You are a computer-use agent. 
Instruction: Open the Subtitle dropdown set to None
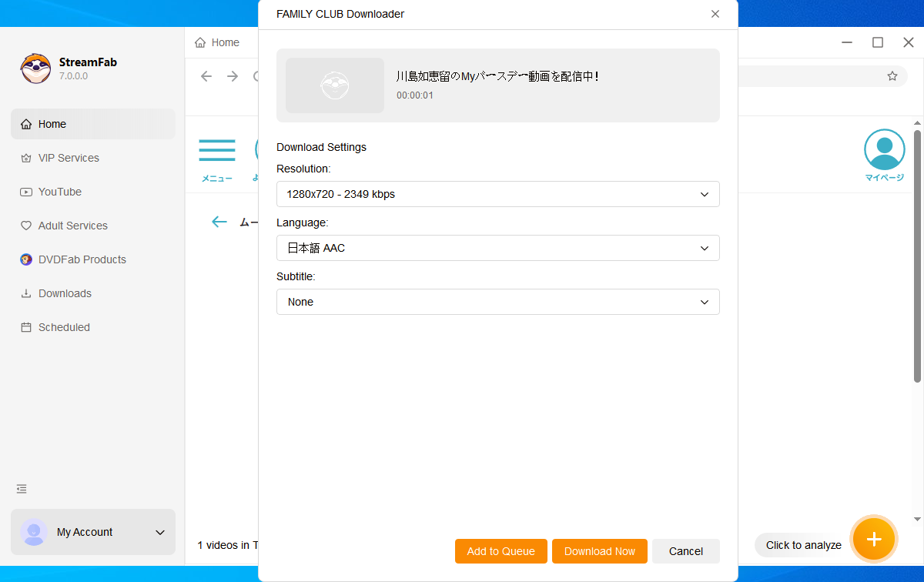pyautogui.click(x=498, y=302)
